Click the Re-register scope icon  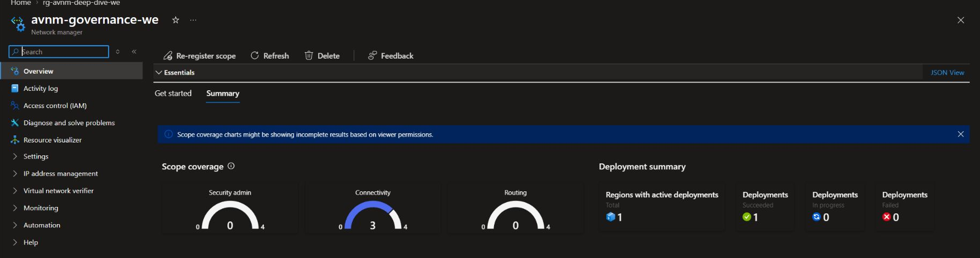(x=168, y=55)
